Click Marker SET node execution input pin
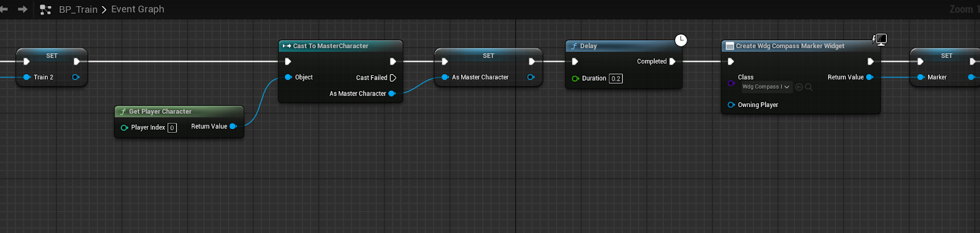 (920, 61)
